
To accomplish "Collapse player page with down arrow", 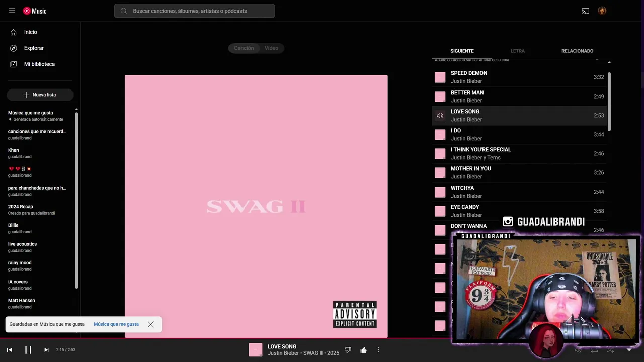I will point(629,350).
